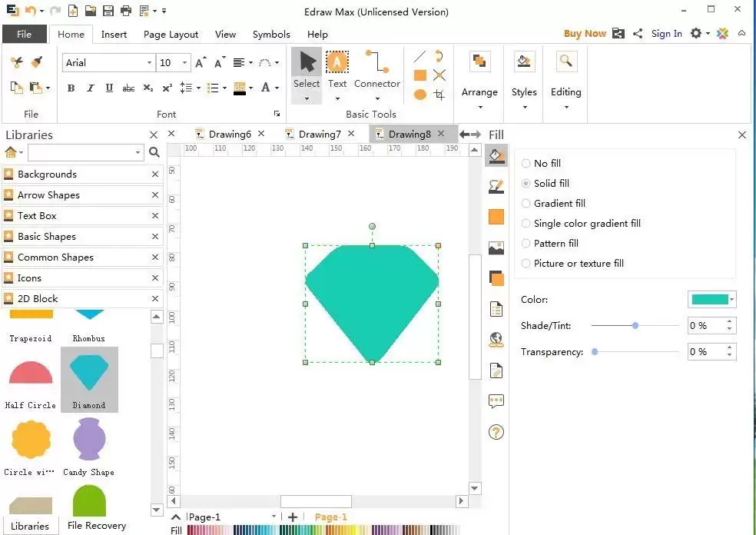
Task: Select the No fill radio button
Action: tap(526, 164)
